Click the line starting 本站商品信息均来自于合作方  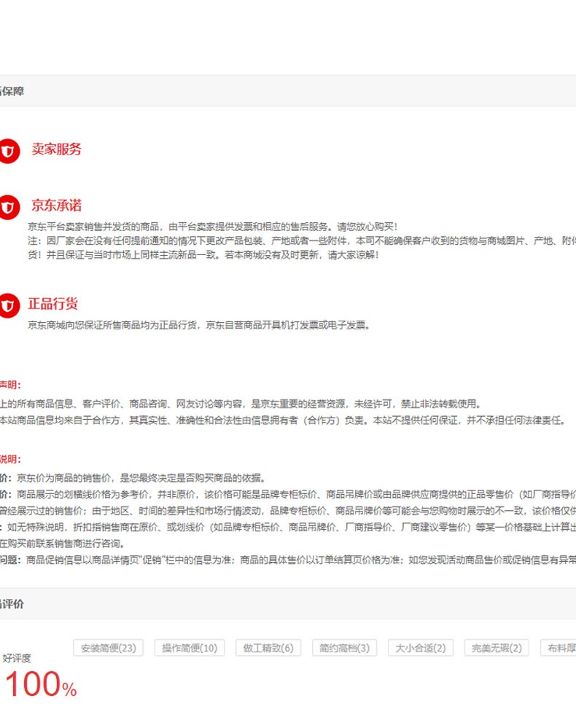point(283,420)
